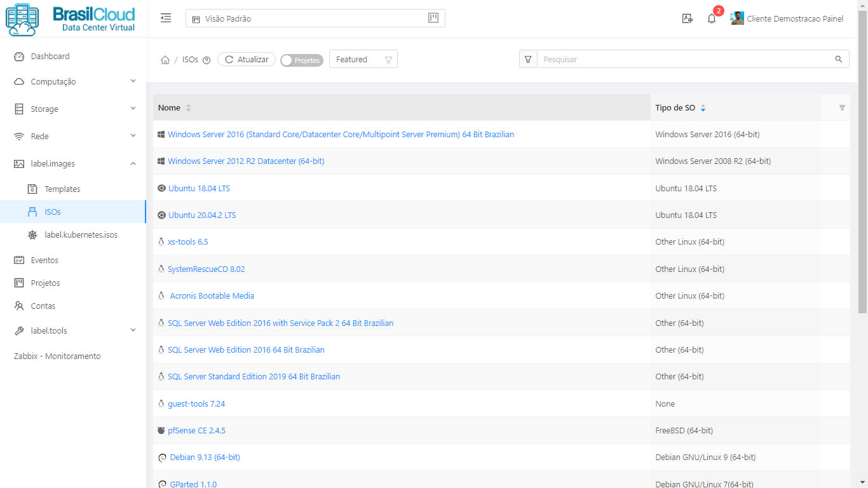
Task: Toggle the Projetos switch
Action: coord(302,60)
